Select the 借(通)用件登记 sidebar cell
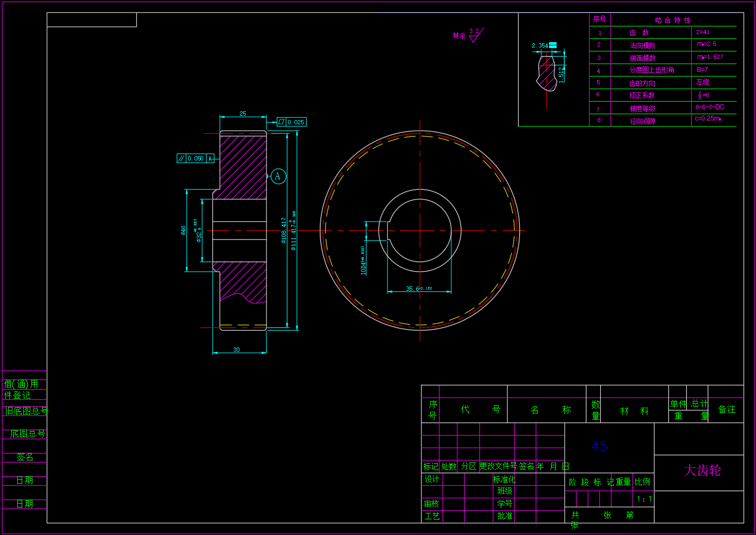 pyautogui.click(x=22, y=390)
